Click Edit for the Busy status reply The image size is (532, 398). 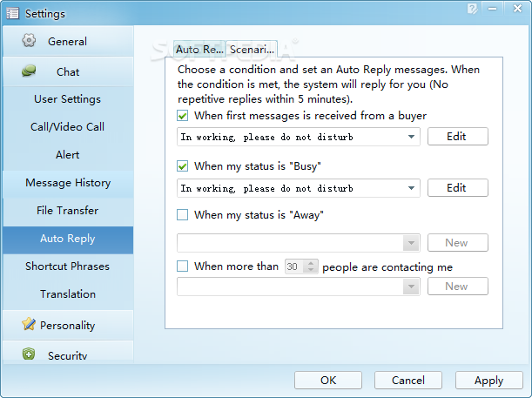(x=456, y=188)
